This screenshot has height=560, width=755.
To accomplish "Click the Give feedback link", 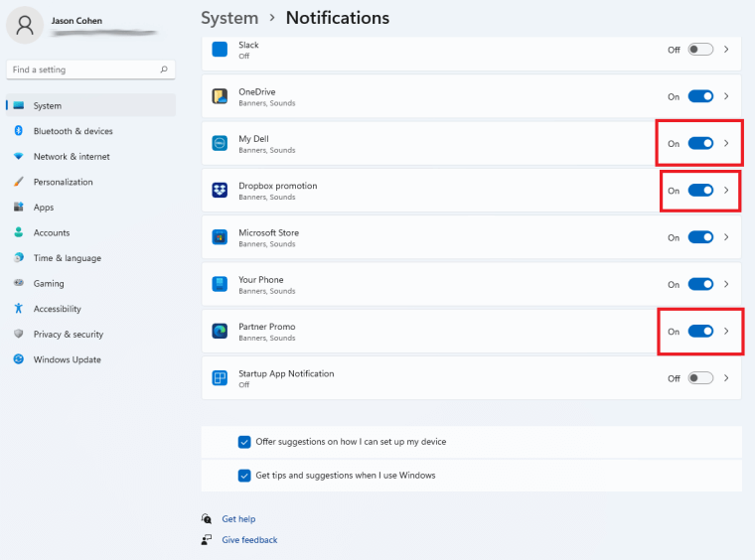I will [249, 540].
